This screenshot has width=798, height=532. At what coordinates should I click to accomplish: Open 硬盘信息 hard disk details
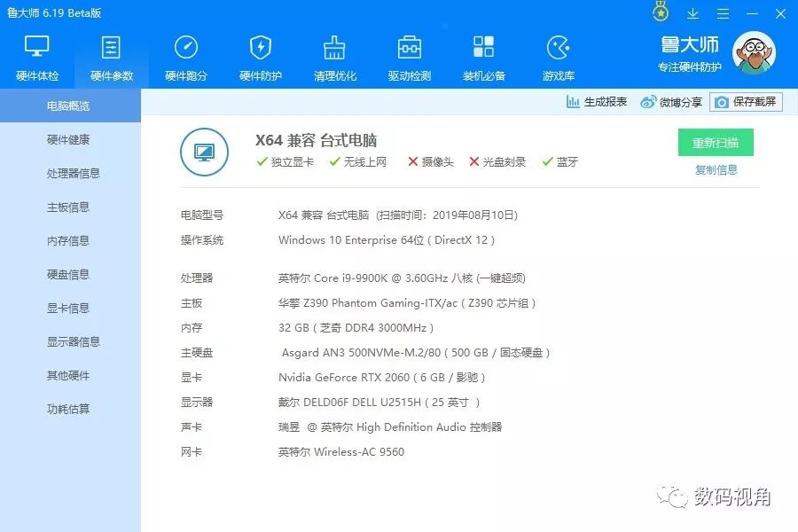pyautogui.click(x=70, y=274)
